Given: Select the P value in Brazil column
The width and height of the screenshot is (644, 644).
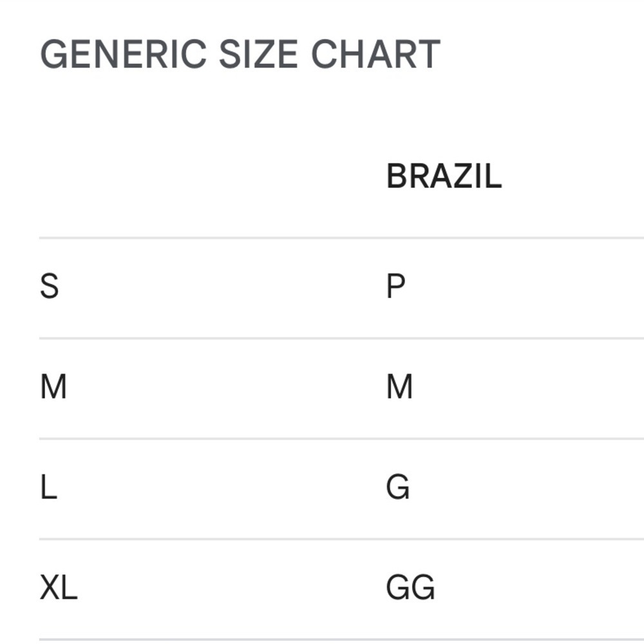Looking at the screenshot, I should 396,287.
